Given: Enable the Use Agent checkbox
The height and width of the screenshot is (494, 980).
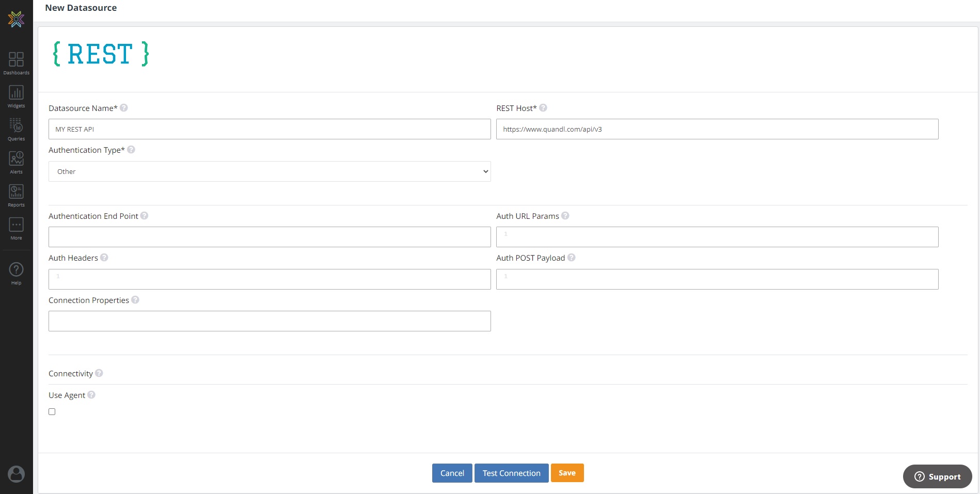Looking at the screenshot, I should pos(52,411).
